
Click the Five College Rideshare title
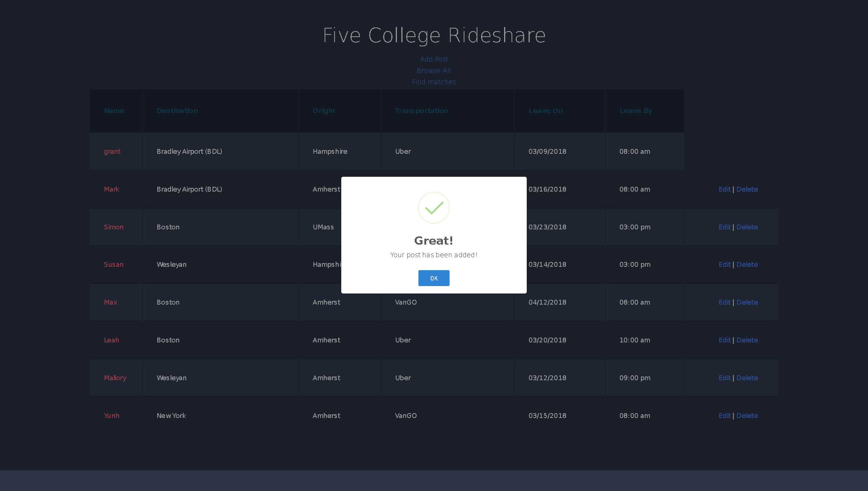coord(434,35)
